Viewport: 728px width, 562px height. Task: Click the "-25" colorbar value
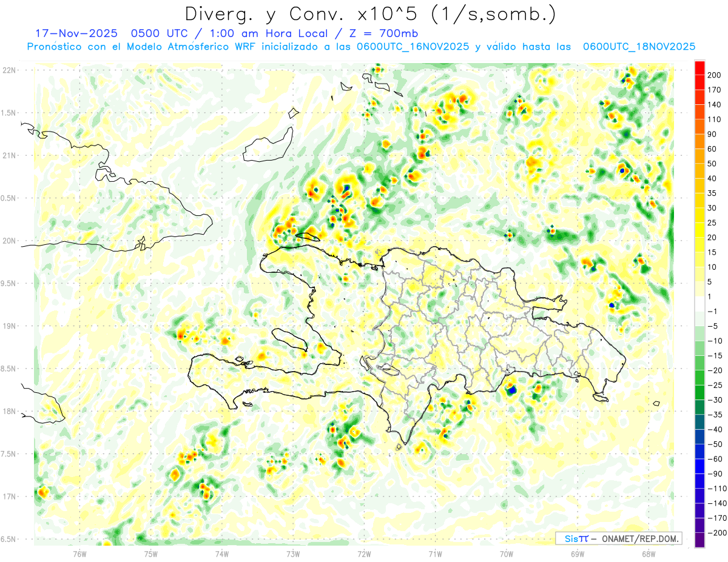(715, 385)
